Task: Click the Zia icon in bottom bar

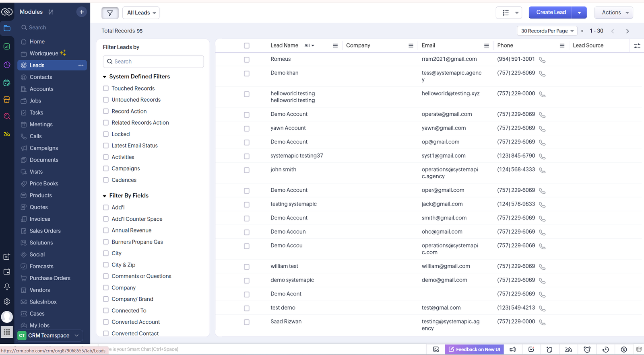Action: (x=568, y=349)
